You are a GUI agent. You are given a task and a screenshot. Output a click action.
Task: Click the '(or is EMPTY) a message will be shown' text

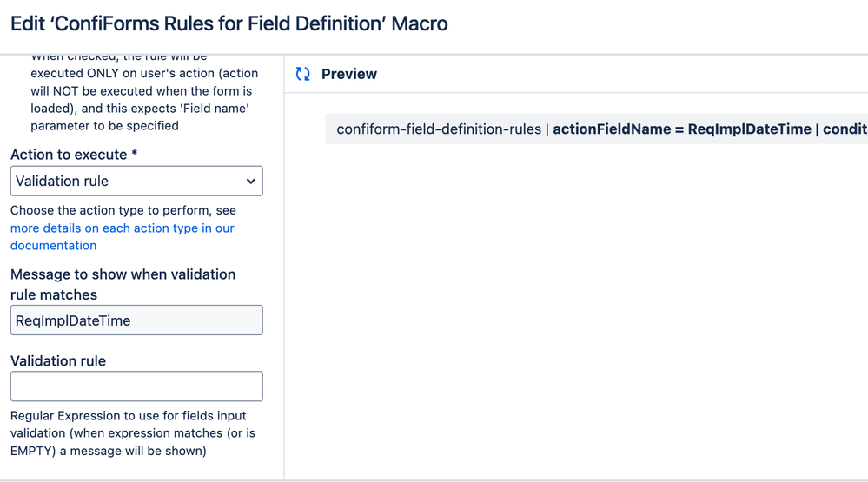[108, 451]
